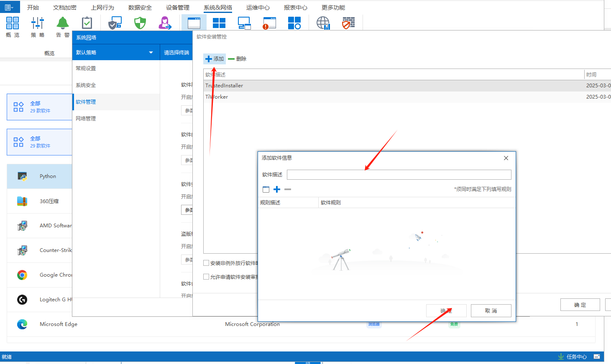Click the 添加 button above the software list

[x=215, y=59]
